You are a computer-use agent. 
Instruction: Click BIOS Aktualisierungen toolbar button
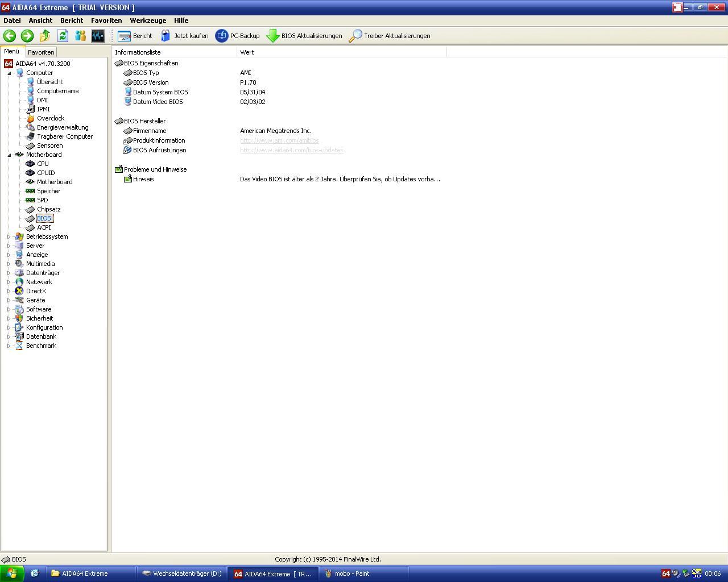304,36
